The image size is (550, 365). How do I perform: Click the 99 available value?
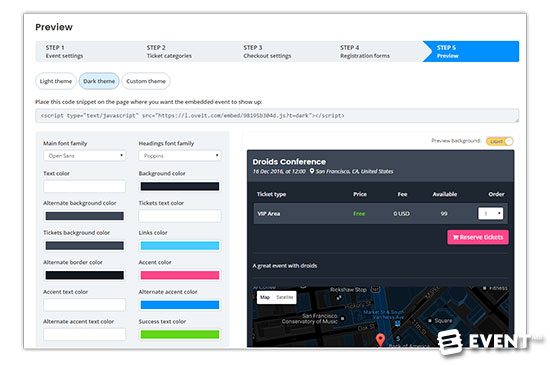[444, 214]
